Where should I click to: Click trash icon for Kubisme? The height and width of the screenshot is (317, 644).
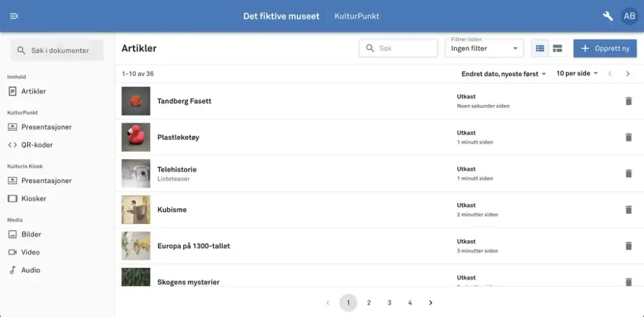pyautogui.click(x=629, y=209)
